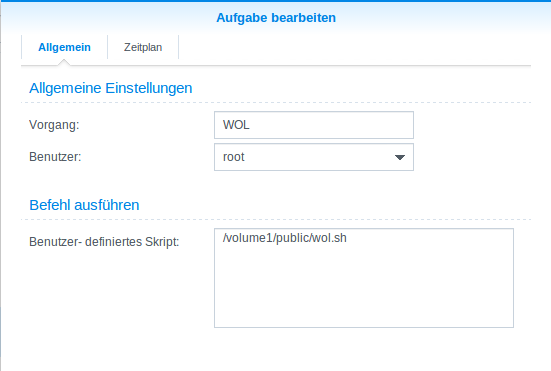Open the Zeitplan tab
The height and width of the screenshot is (371, 551).
[143, 47]
